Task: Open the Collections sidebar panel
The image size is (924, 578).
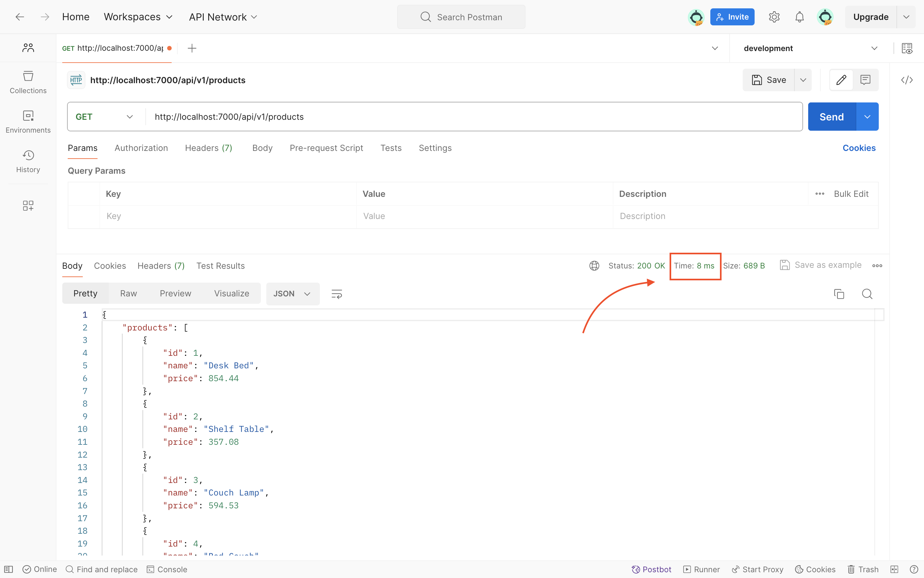Action: [x=28, y=82]
